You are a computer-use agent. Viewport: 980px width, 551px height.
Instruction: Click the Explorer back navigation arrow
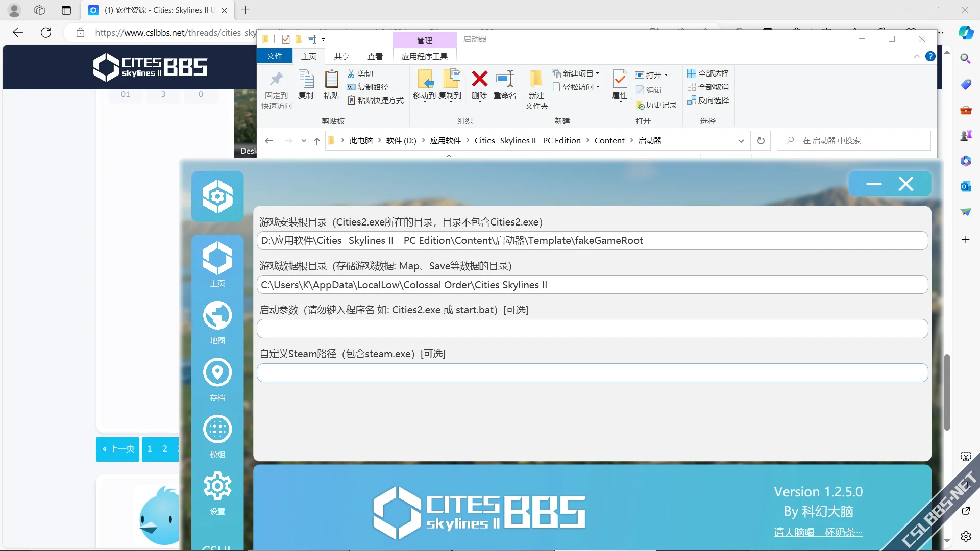[x=269, y=141]
